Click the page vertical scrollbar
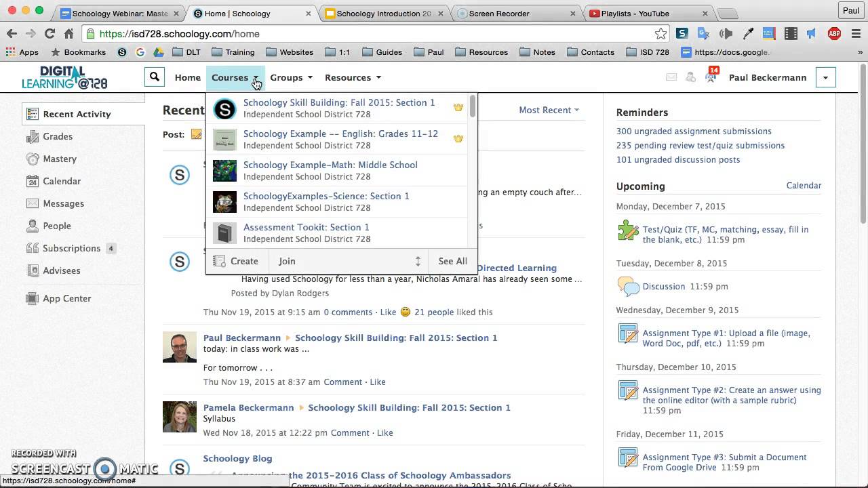 click(x=863, y=142)
